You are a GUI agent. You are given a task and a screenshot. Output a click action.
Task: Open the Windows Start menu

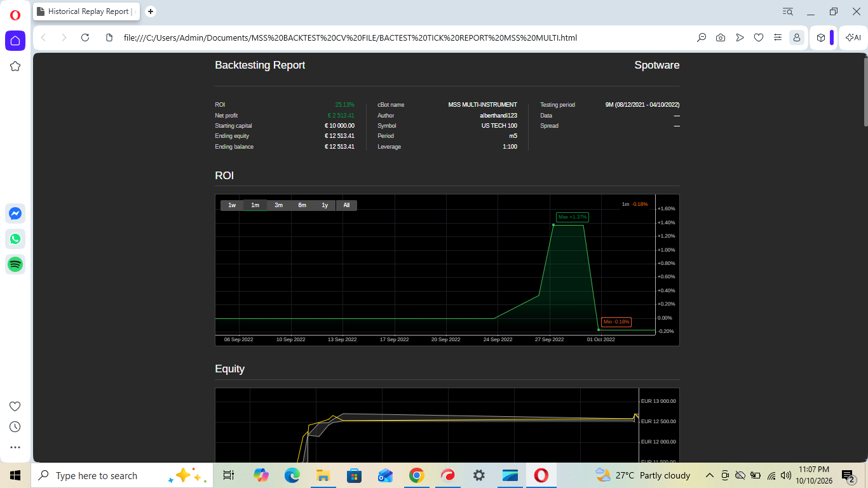point(15,475)
